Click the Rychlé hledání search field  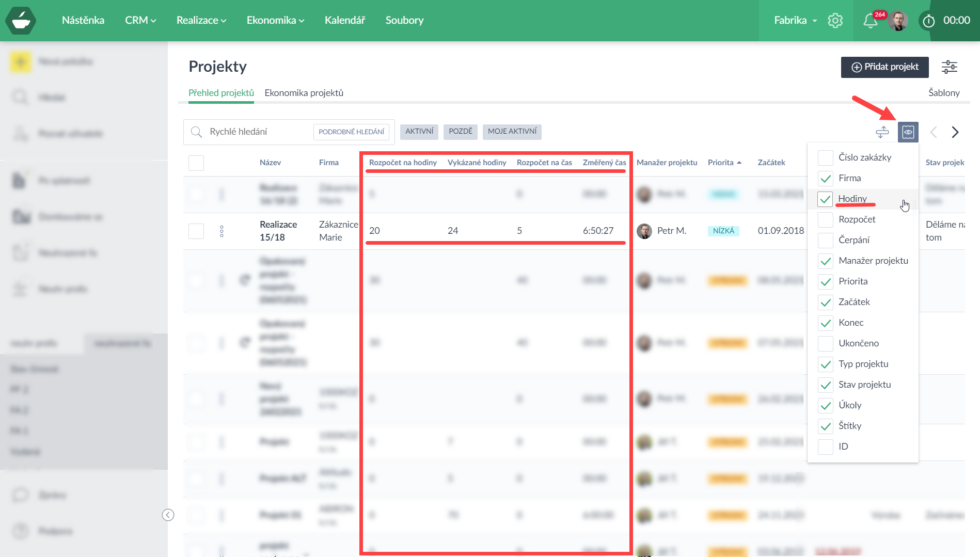coord(257,132)
